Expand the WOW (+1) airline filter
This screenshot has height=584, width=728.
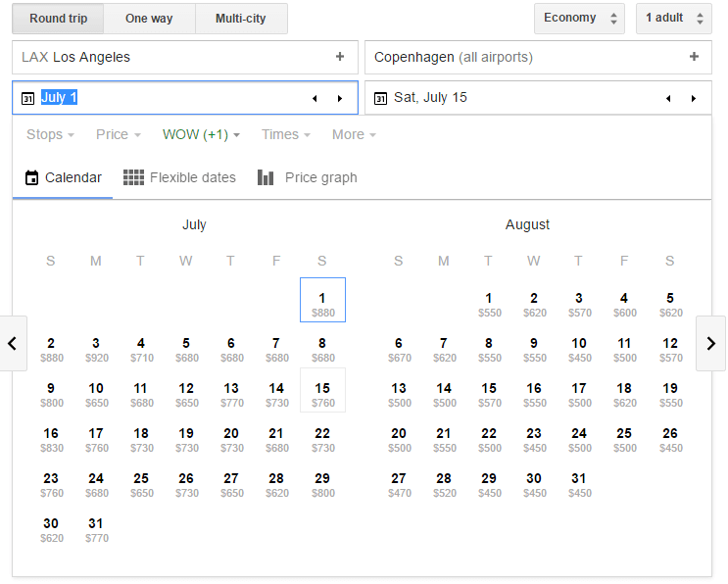[x=201, y=134]
